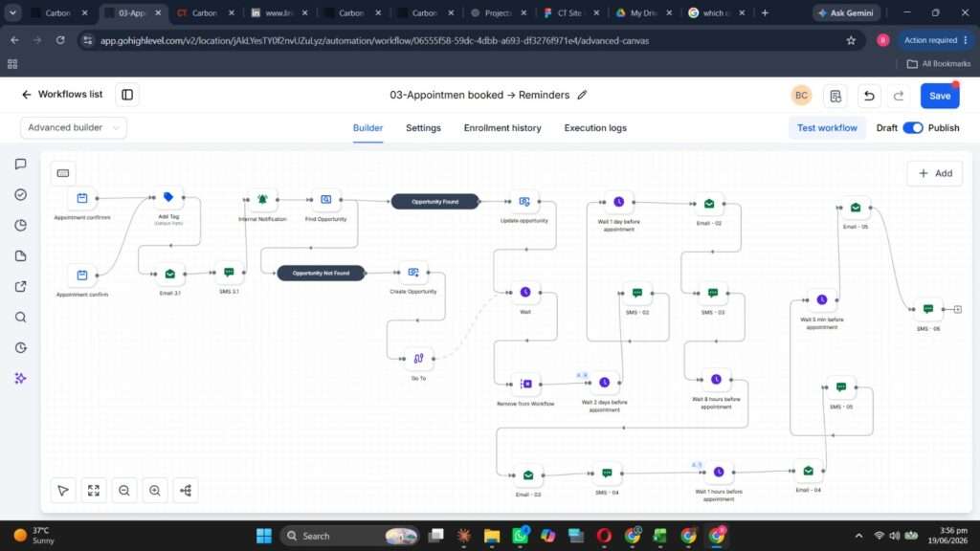The height and width of the screenshot is (551, 980).
Task: Fit workflow to screen icon
Action: pyautogui.click(x=94, y=491)
